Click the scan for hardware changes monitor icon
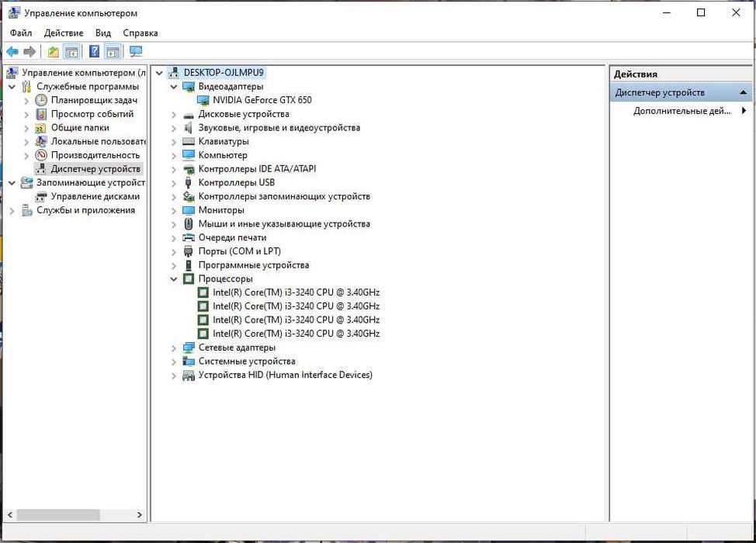Image resolution: width=756 pixels, height=543 pixels. coord(136,51)
